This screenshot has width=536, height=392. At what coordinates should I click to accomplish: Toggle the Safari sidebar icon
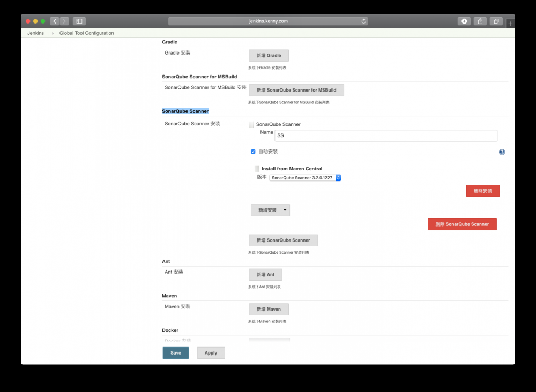(78, 21)
